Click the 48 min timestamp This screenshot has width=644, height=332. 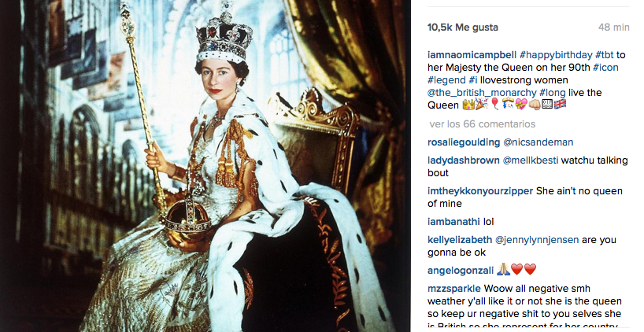pyautogui.click(x=613, y=27)
